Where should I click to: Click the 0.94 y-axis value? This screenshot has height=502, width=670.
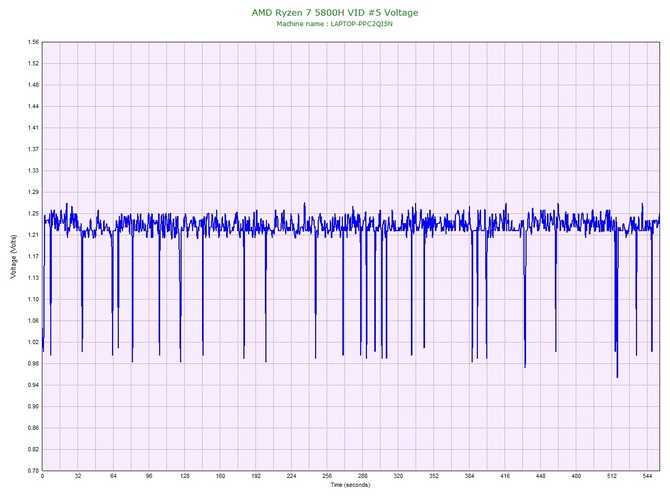(33, 385)
